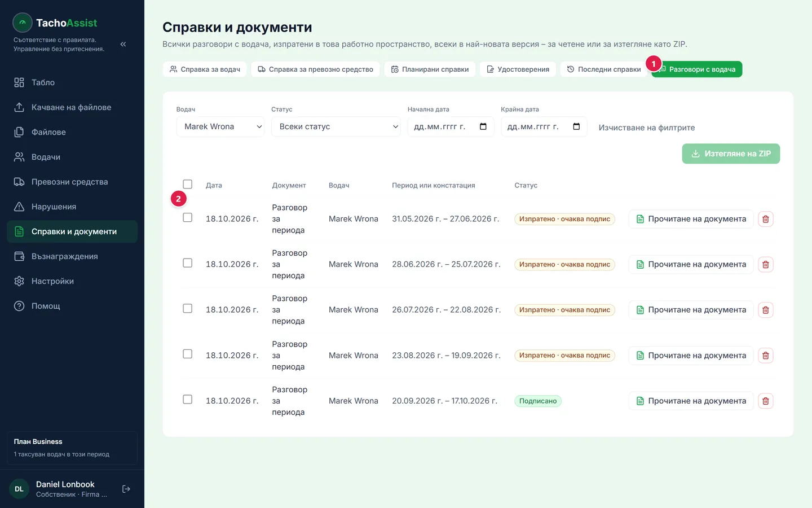The height and width of the screenshot is (508, 812).
Task: Open Възнаграждения in the sidebar
Action: (72, 256)
